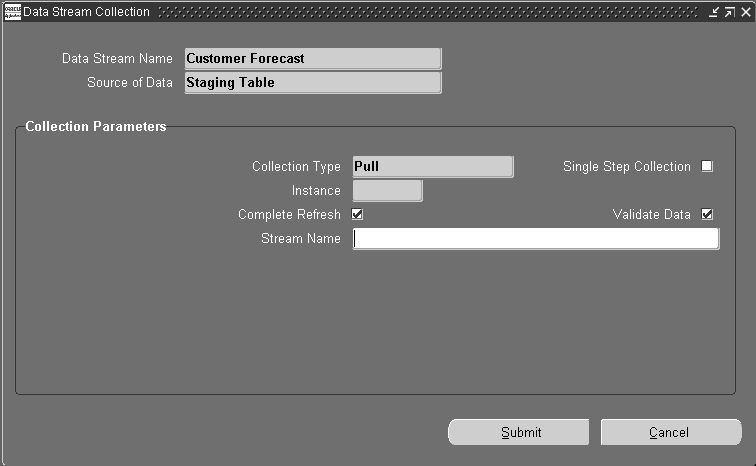Click the Oracle window icon in title bar
756x466 pixels.
point(13,12)
